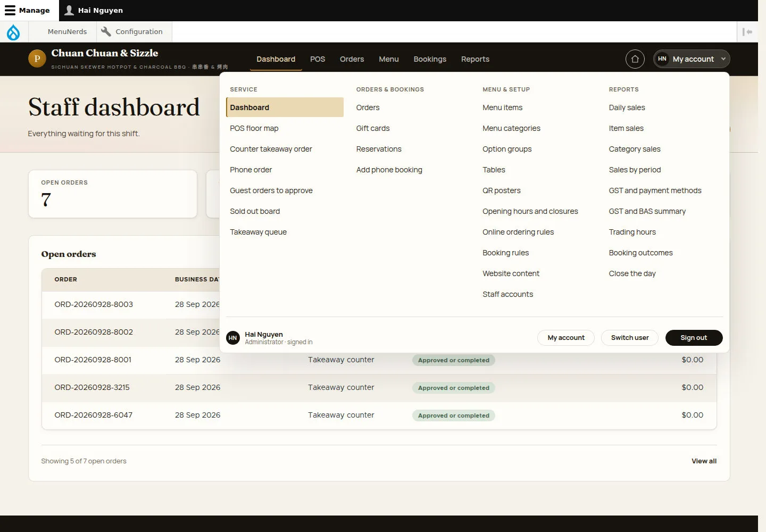Open Opening hours and closures

pos(530,211)
